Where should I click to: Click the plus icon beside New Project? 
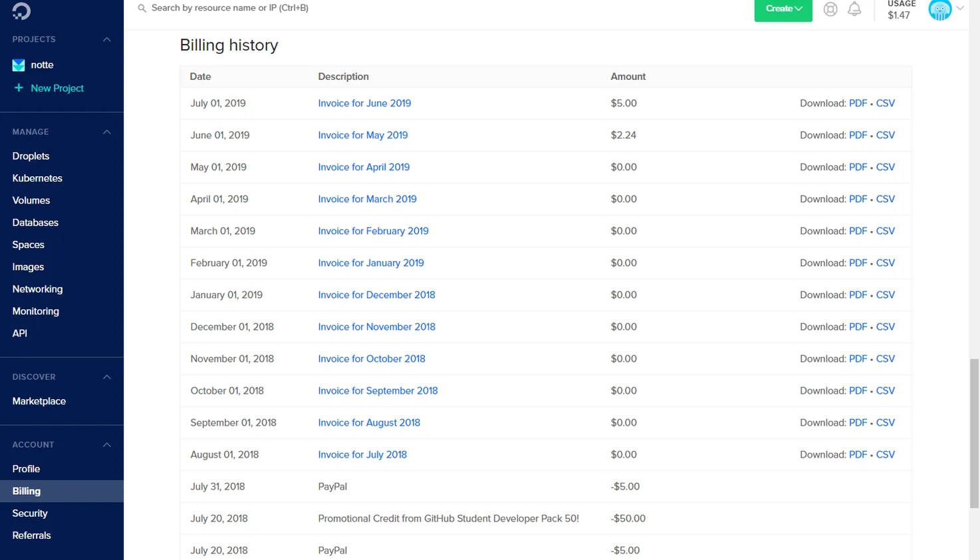coord(19,88)
